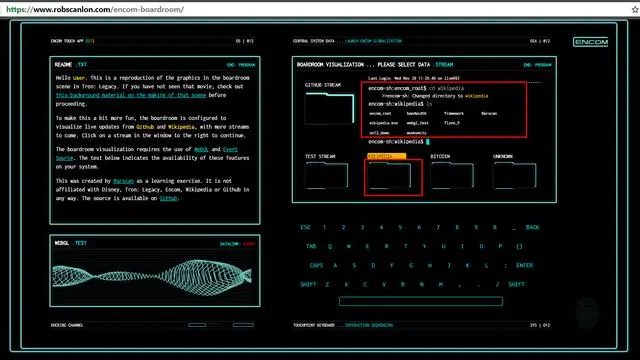Tap the A key on touch keyboard
The image size is (640, 360).
[x=335, y=265]
